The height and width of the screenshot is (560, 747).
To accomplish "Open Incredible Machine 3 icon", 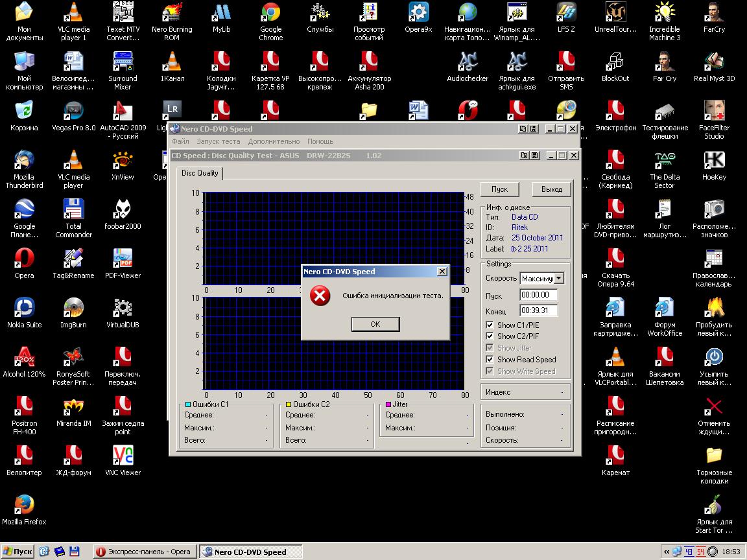I will (665, 21).
